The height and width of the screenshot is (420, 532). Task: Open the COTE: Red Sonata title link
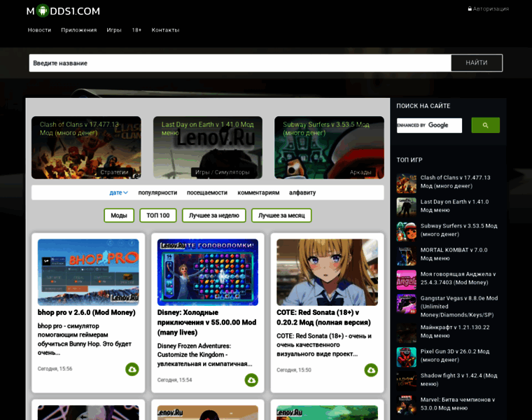323,318
